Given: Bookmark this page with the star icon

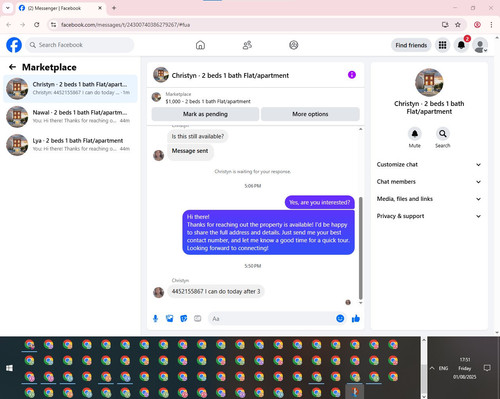Looking at the screenshot, I should click(458, 25).
